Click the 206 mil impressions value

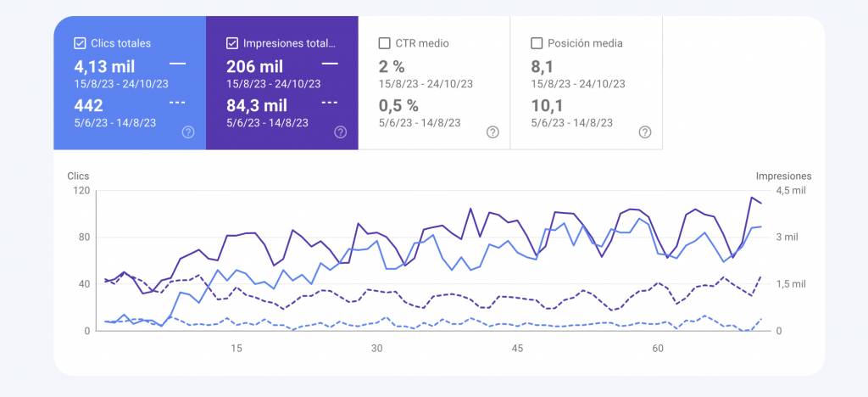pos(254,67)
